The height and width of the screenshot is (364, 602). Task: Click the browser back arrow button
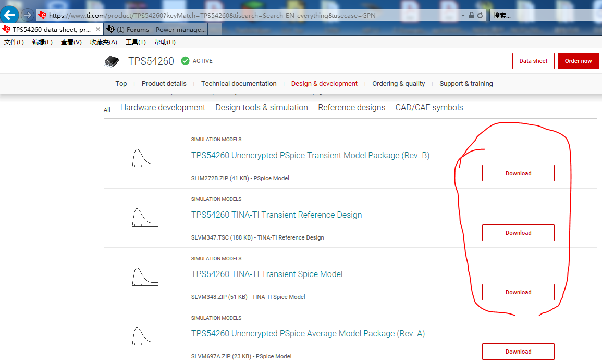click(9, 15)
